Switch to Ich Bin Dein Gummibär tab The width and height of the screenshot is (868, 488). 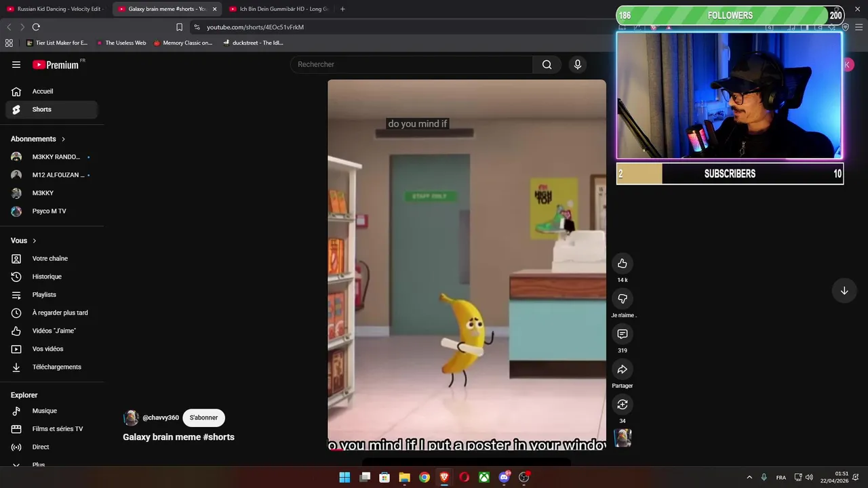[278, 9]
